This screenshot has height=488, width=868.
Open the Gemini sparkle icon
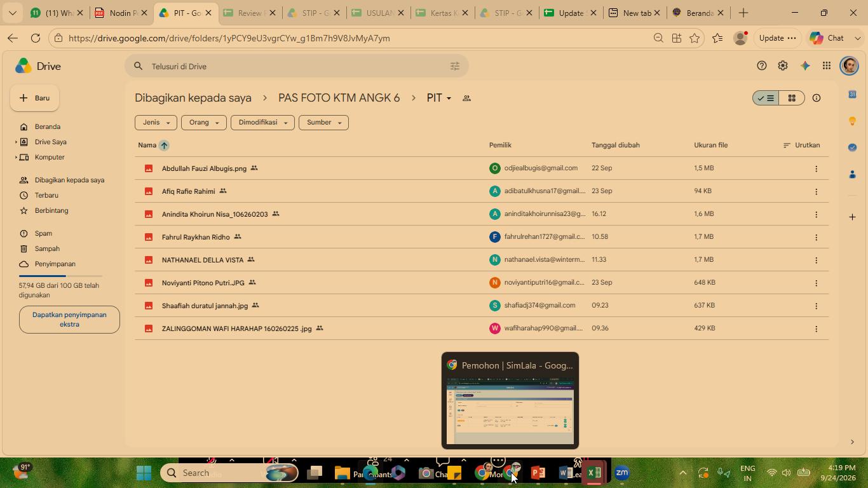(805, 66)
